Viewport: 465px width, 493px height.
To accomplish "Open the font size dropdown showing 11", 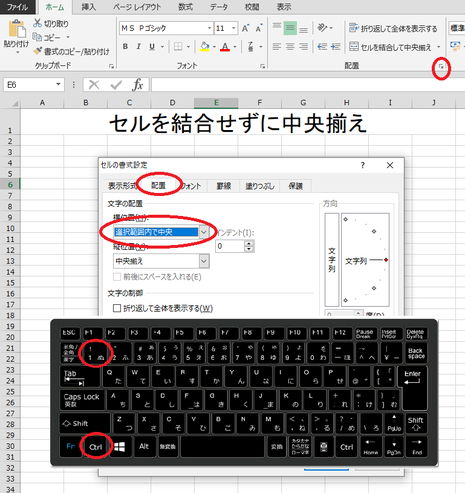I will [x=234, y=28].
